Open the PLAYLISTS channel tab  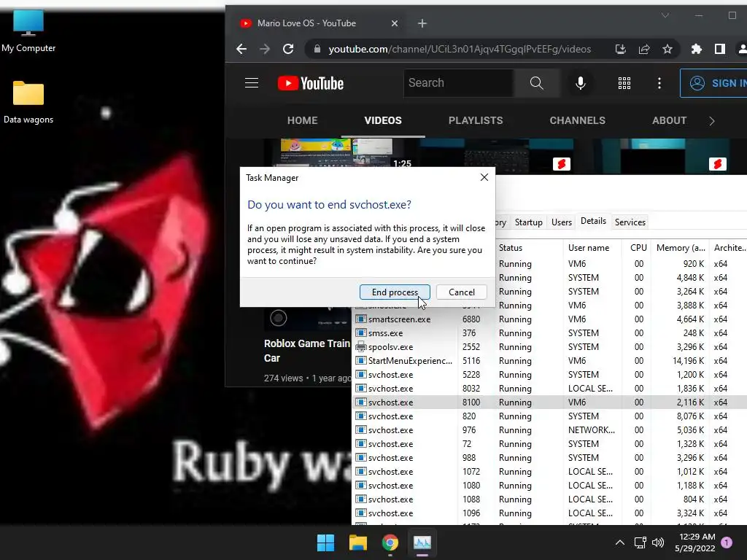[x=476, y=120]
